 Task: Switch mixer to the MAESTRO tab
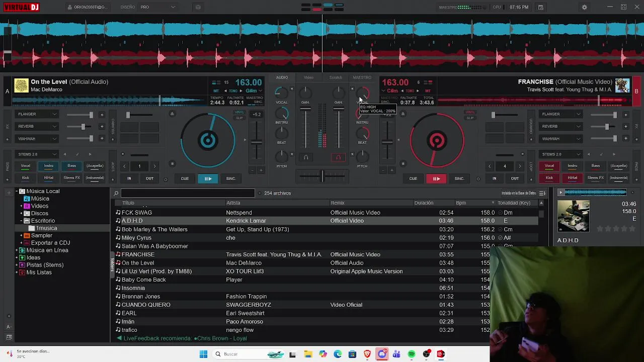(x=362, y=77)
